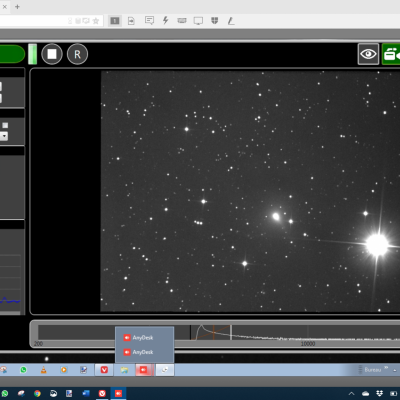Open the dropdown arrow in left panel
The width and height of the screenshot is (400, 400).
(x=4, y=136)
